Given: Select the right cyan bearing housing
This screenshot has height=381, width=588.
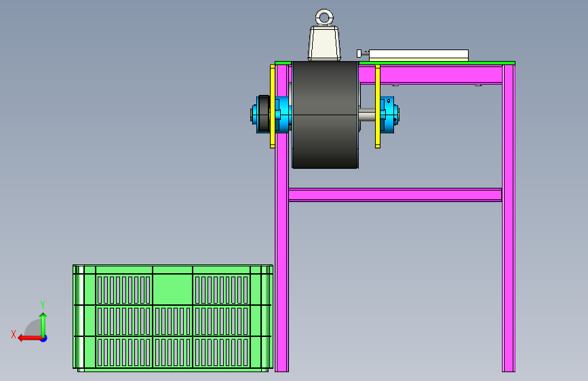Looking at the screenshot, I should 387,115.
